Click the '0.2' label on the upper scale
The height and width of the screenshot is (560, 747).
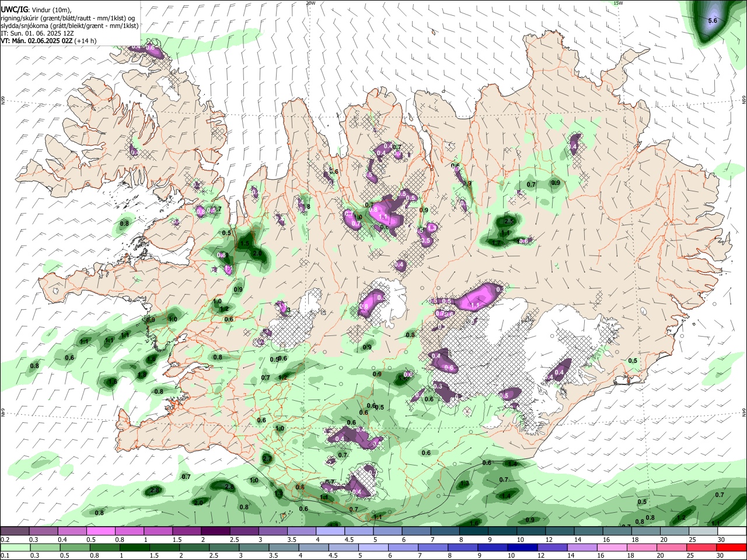click(x=5, y=540)
